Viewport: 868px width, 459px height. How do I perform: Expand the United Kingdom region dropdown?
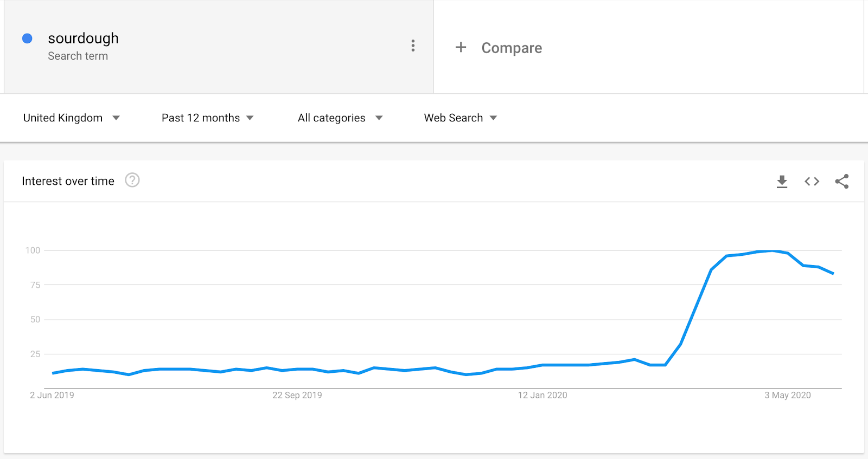pyautogui.click(x=71, y=118)
